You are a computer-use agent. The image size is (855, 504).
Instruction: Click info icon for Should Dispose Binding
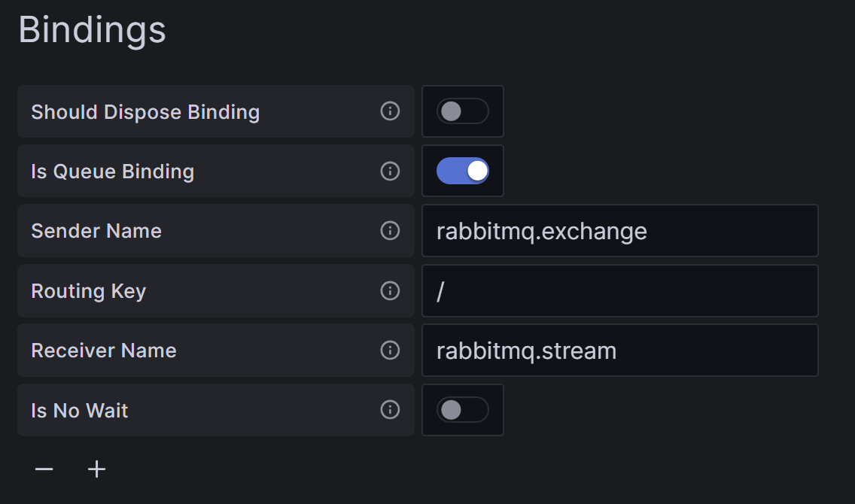(390, 111)
